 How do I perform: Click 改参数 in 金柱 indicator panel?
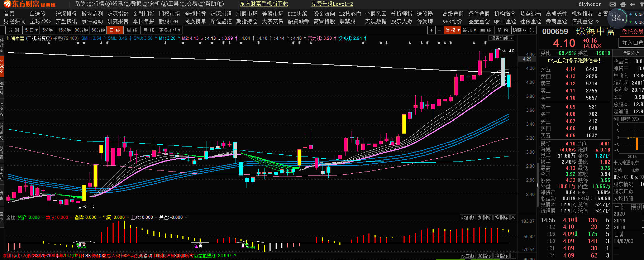pyautogui.click(x=468, y=217)
